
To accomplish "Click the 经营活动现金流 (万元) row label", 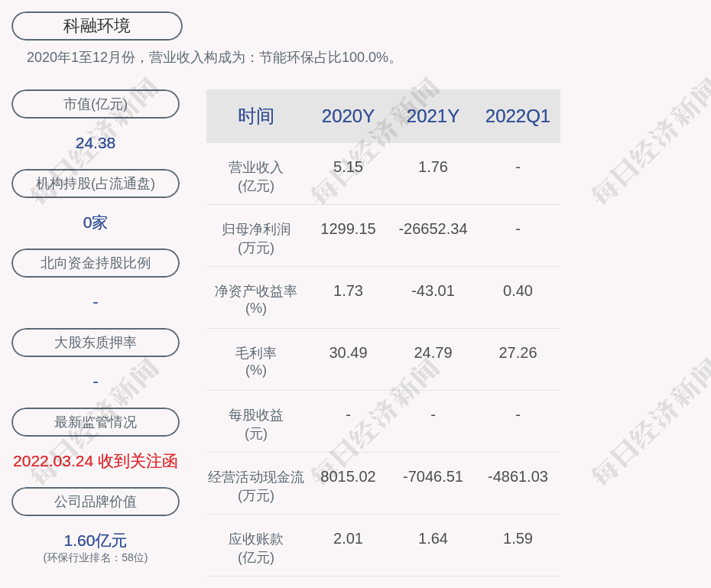I will point(256,486).
